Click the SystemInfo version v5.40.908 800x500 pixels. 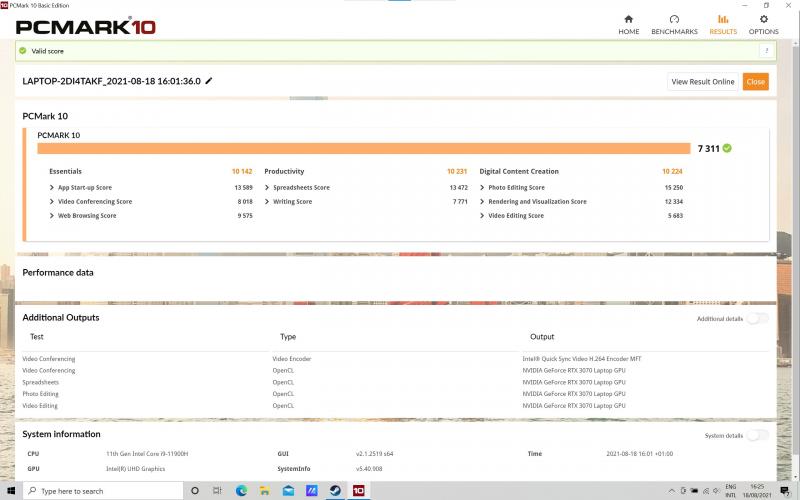[369, 468]
